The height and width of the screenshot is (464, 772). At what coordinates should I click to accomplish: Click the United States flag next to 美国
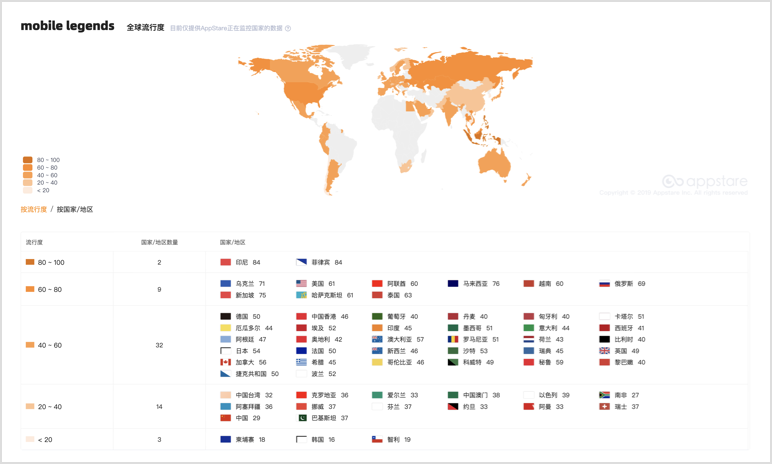[x=302, y=284]
